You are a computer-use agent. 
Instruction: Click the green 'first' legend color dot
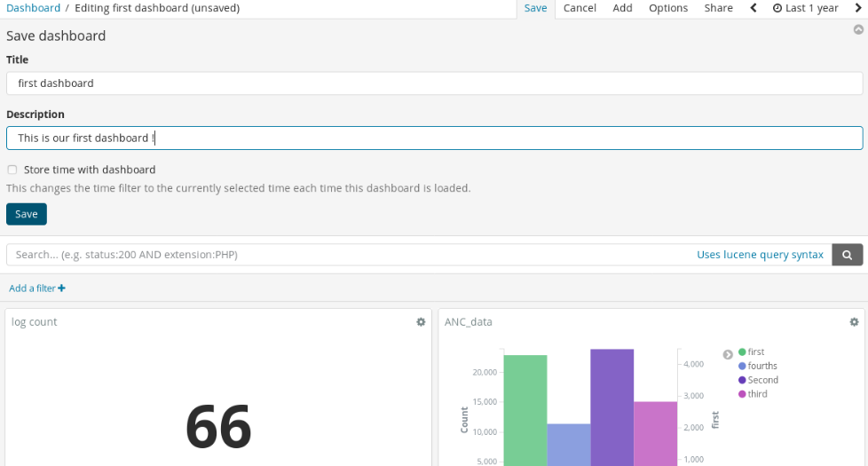tap(742, 352)
